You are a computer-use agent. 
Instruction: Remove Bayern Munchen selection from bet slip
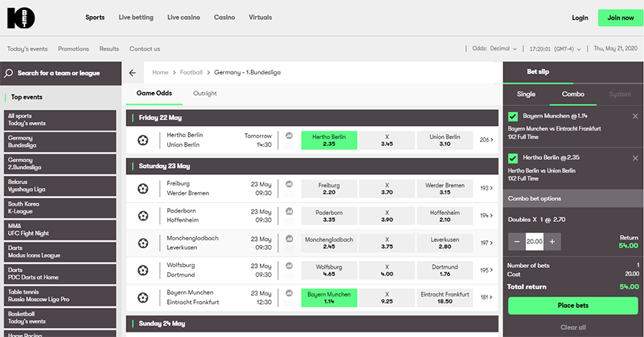click(635, 117)
